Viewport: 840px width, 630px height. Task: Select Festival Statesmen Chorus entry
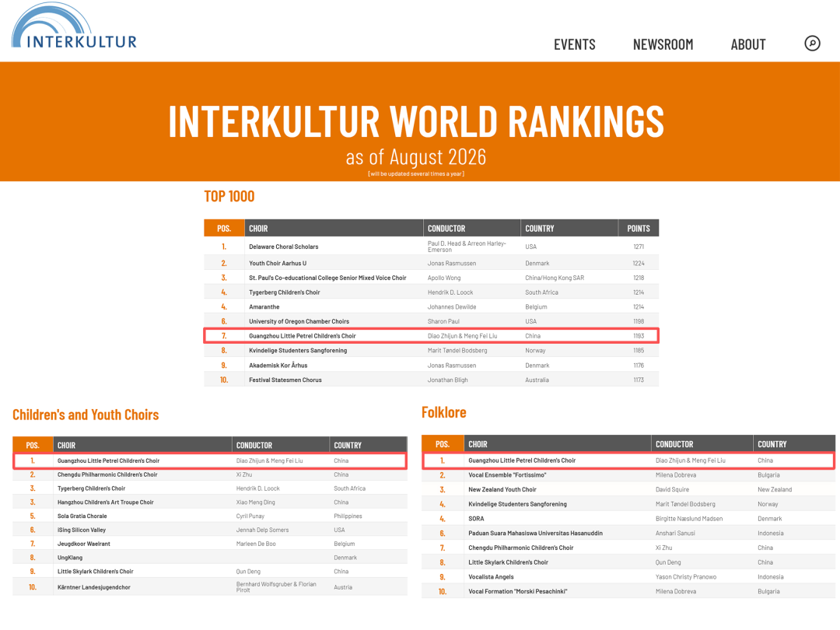285,380
